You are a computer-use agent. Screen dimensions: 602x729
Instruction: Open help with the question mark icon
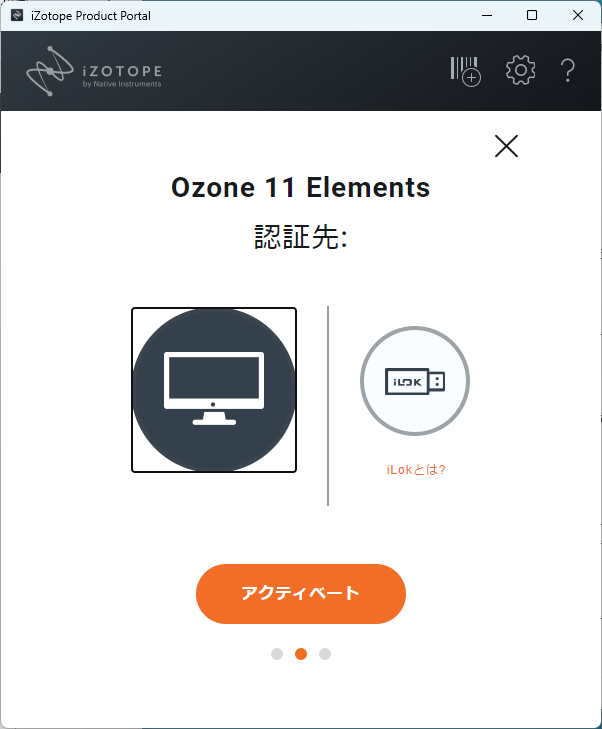(x=568, y=71)
